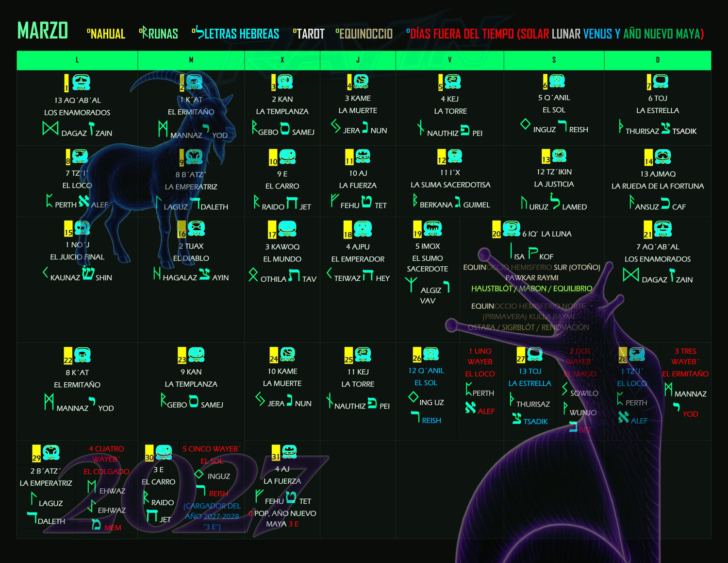The width and height of the screenshot is (728, 563).
Task: Select the 3 TRES WAYEB' heading
Action: [685, 356]
